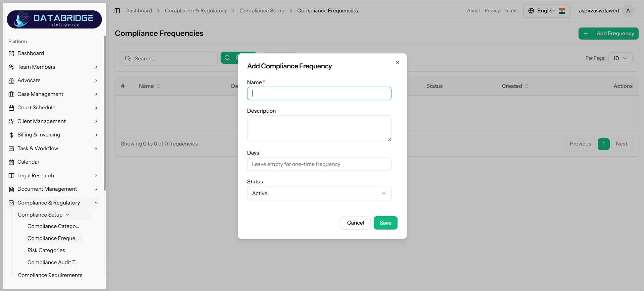Image resolution: width=644 pixels, height=291 pixels.
Task: Click the Cancel button
Action: [x=356, y=223]
